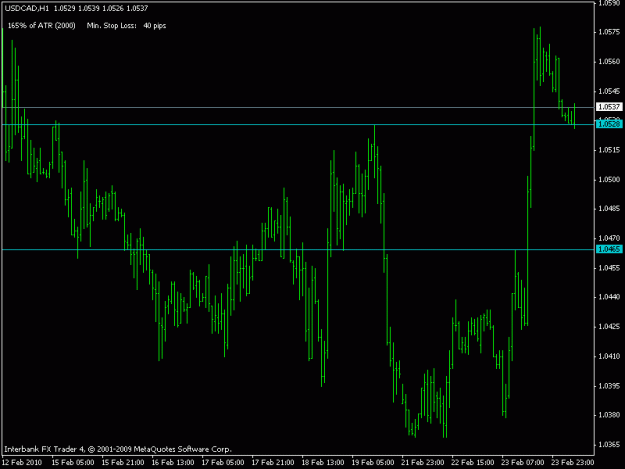The width and height of the screenshot is (625, 469).
Task: Select the cyan price label 1.0528
Action: [x=609, y=124]
